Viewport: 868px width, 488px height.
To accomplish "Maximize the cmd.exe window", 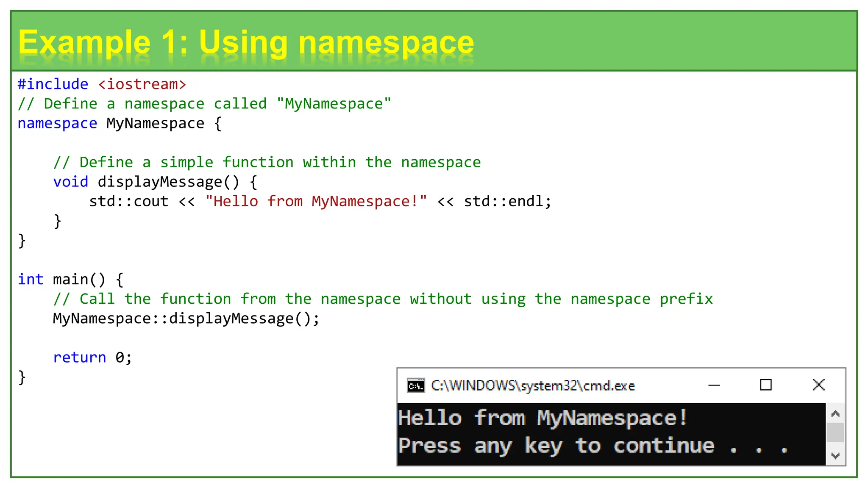I will pyautogui.click(x=765, y=385).
